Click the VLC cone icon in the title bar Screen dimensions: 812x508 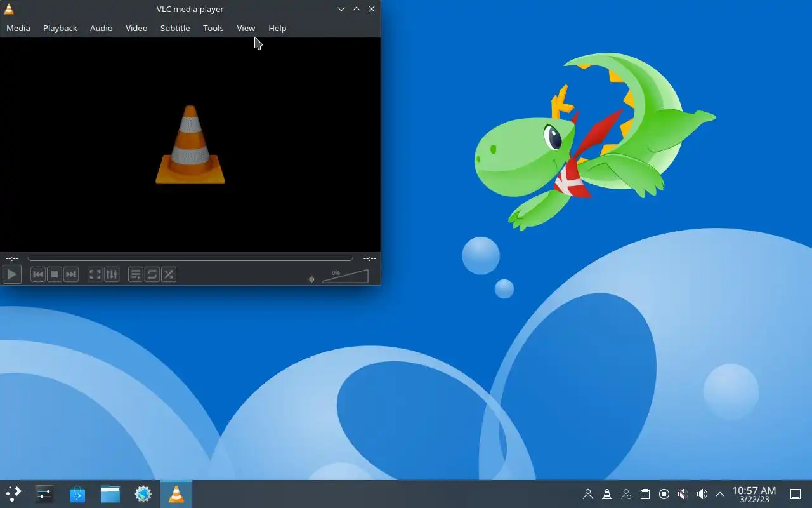[9, 9]
